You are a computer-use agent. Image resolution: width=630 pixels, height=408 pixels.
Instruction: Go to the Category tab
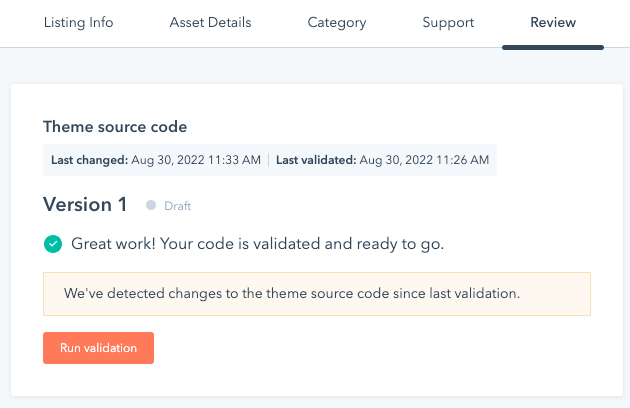coord(337,23)
